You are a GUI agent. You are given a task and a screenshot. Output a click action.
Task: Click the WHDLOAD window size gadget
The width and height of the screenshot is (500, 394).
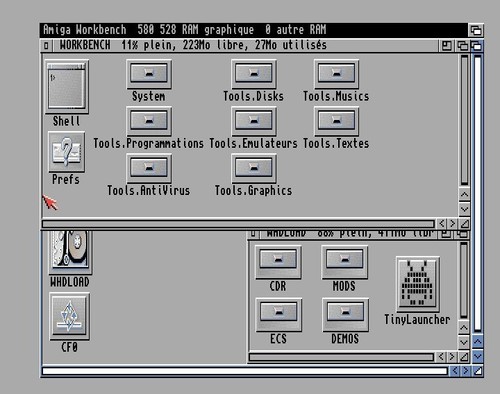pos(464,357)
